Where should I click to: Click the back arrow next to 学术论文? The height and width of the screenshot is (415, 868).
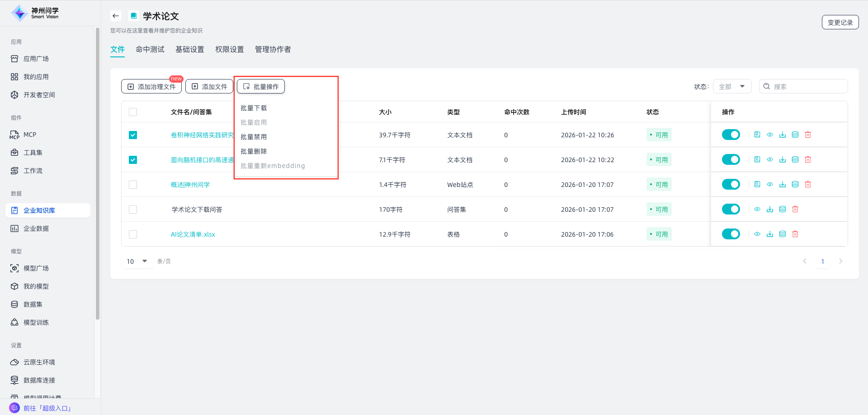[116, 16]
